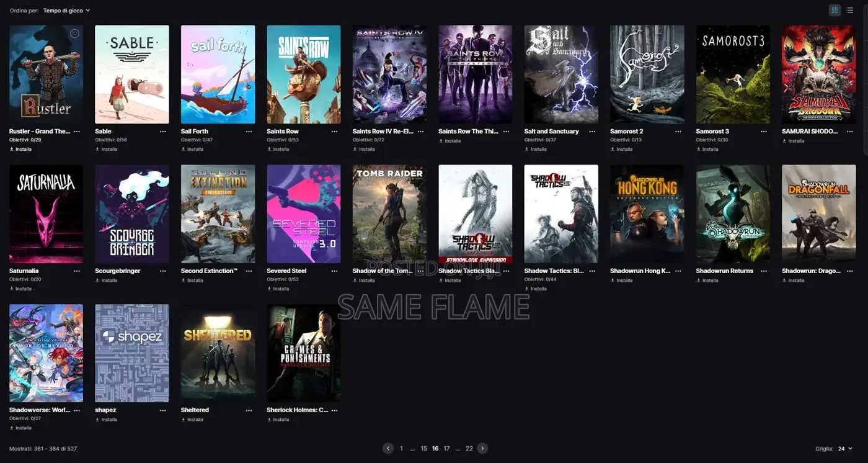
Task: Open the three-dot menu for Samorost 3
Action: coord(764,132)
